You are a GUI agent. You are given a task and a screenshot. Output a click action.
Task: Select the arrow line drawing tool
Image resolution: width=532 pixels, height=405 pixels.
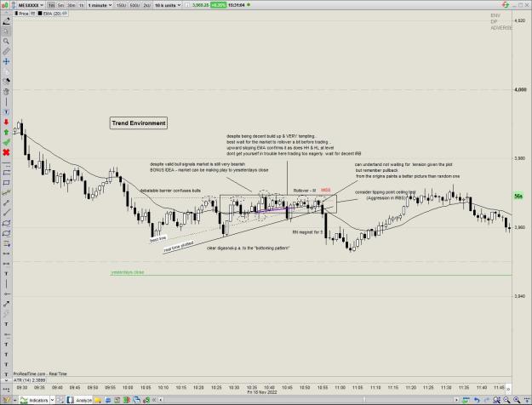pos(6,304)
